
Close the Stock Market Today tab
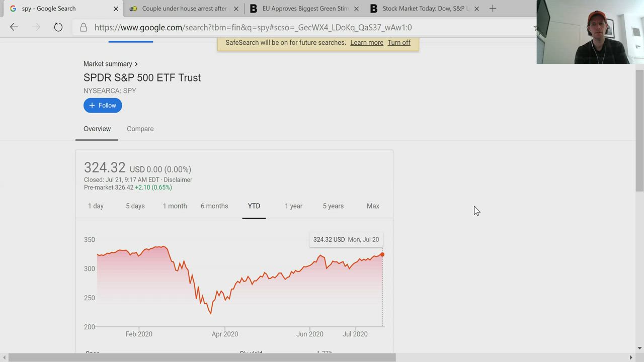[476, 9]
